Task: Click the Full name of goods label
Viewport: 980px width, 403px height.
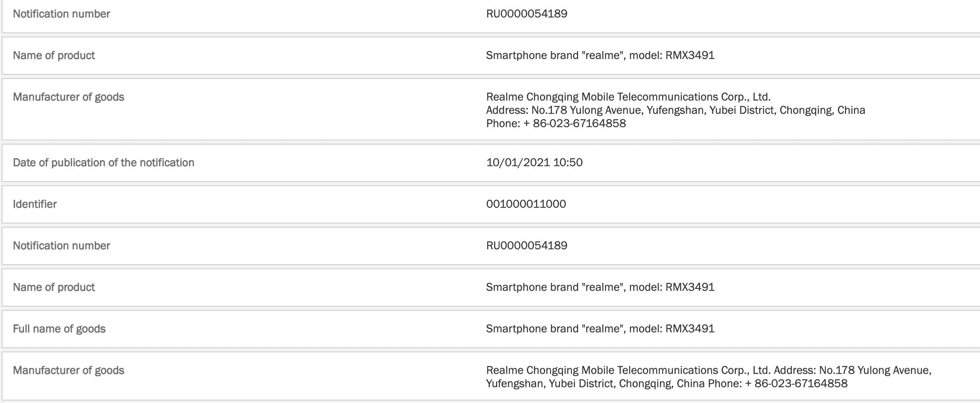Action: pyautogui.click(x=59, y=329)
